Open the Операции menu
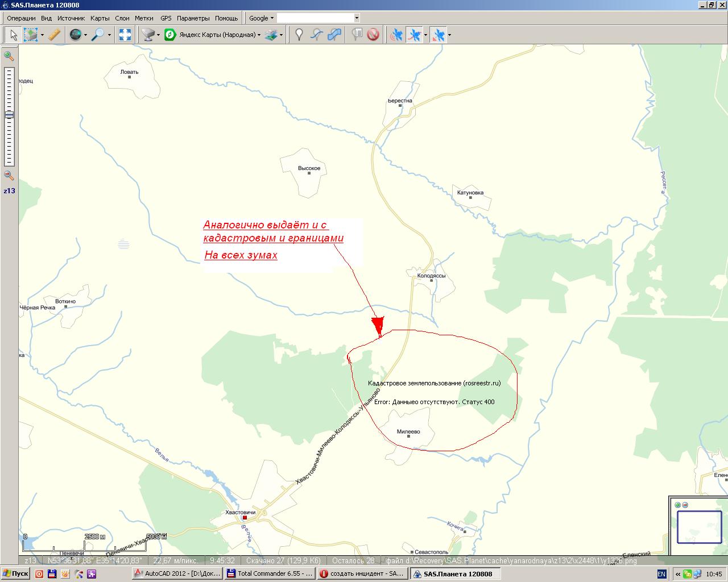 pos(21,18)
